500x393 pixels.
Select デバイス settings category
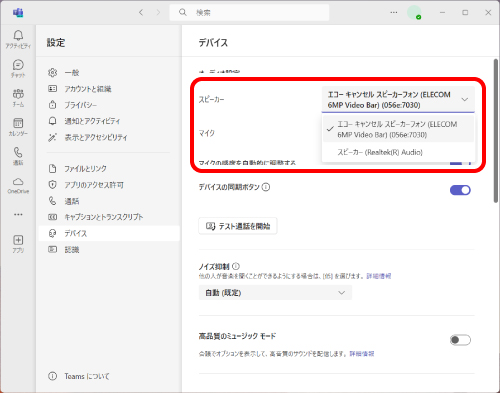point(109,233)
